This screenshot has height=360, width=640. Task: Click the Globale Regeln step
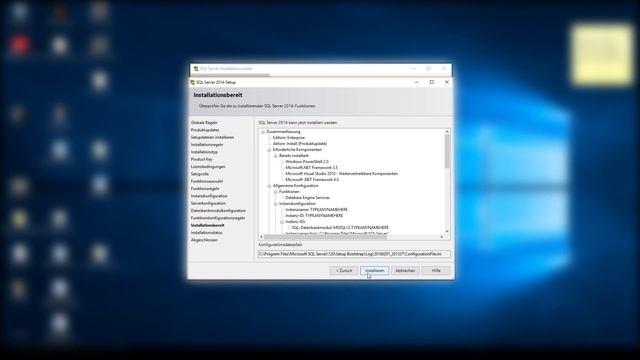point(204,122)
